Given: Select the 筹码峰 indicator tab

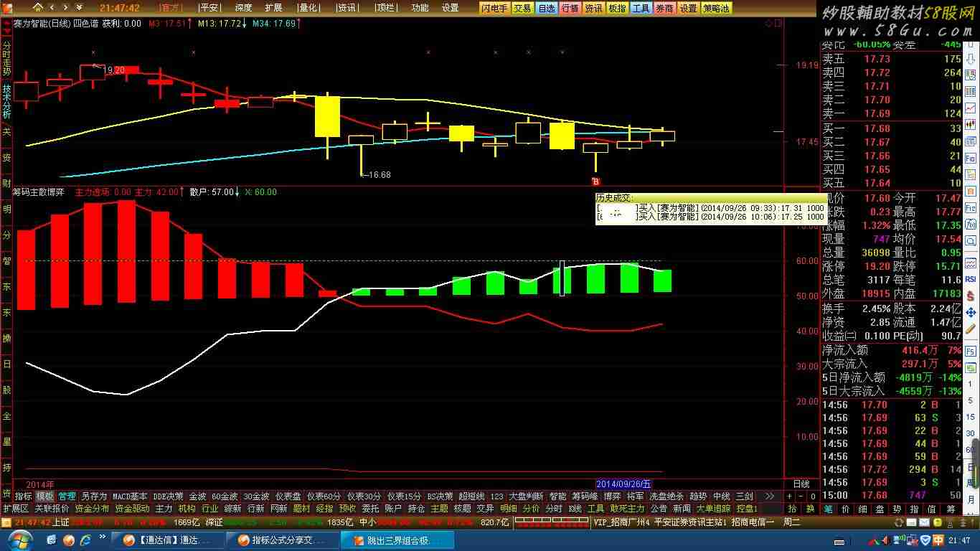Looking at the screenshot, I should [x=585, y=496].
